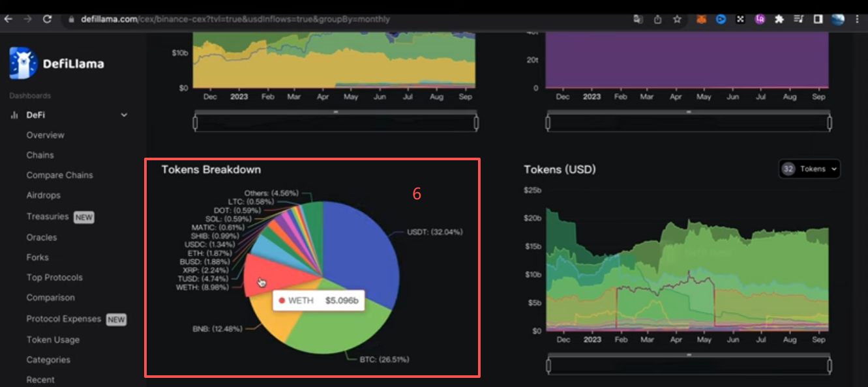Click the address bar URL
Screen dimensions: 868x387
[235, 19]
